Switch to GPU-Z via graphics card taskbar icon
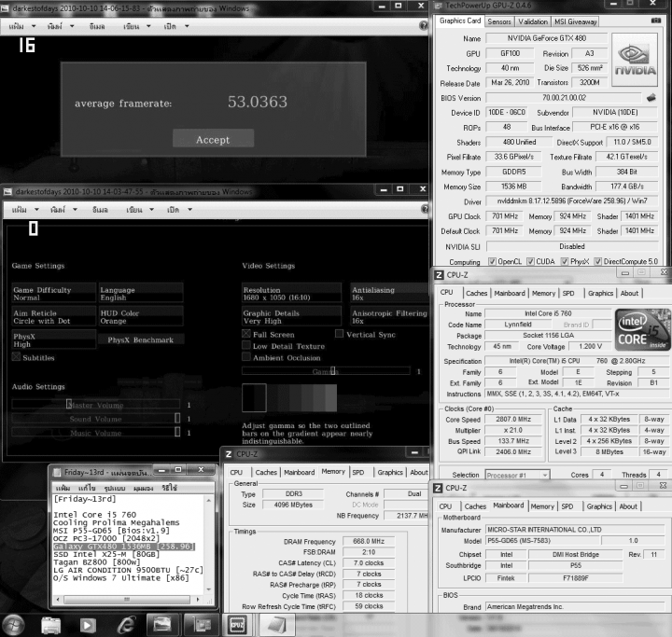The image size is (672, 637). click(x=201, y=625)
